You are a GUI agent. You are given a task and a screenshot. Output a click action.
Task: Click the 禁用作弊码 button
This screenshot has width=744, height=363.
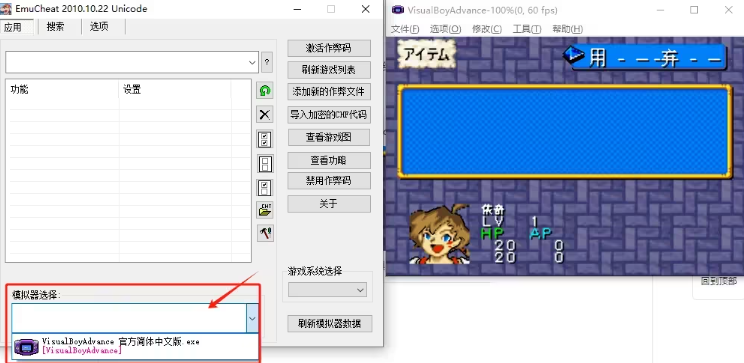point(329,181)
